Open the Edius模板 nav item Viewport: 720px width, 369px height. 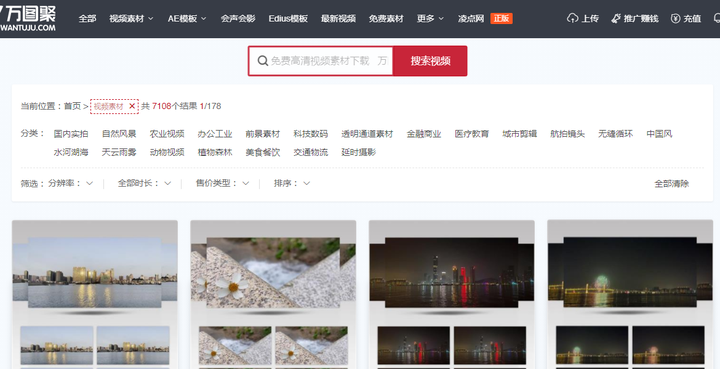288,18
